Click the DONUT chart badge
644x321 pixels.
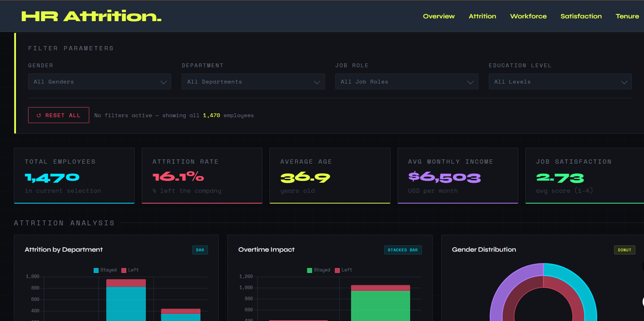coord(624,250)
